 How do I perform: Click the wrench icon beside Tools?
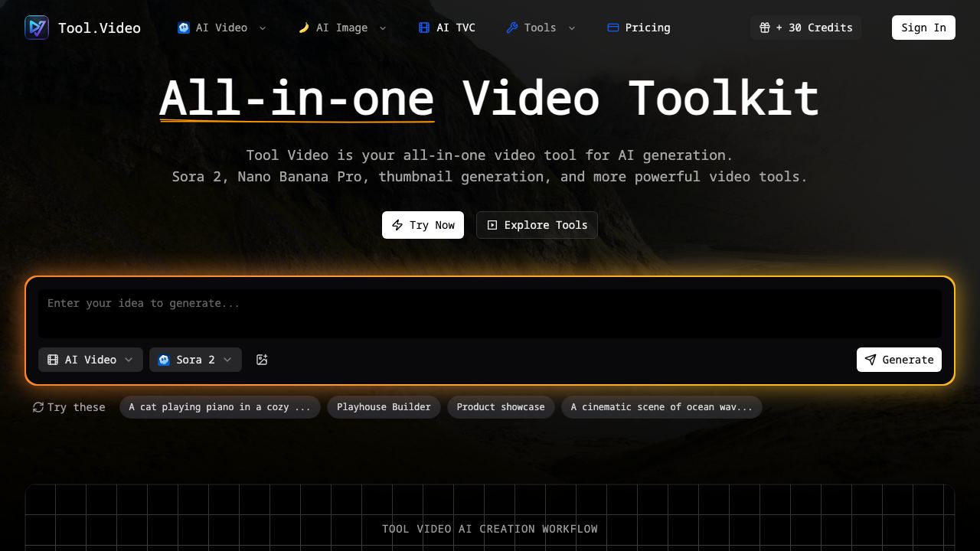tap(512, 28)
